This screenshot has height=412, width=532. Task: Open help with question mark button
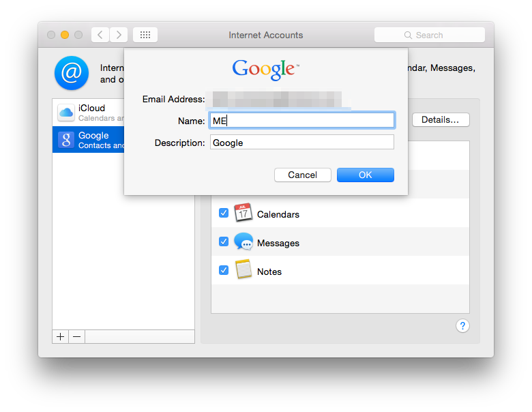click(462, 326)
